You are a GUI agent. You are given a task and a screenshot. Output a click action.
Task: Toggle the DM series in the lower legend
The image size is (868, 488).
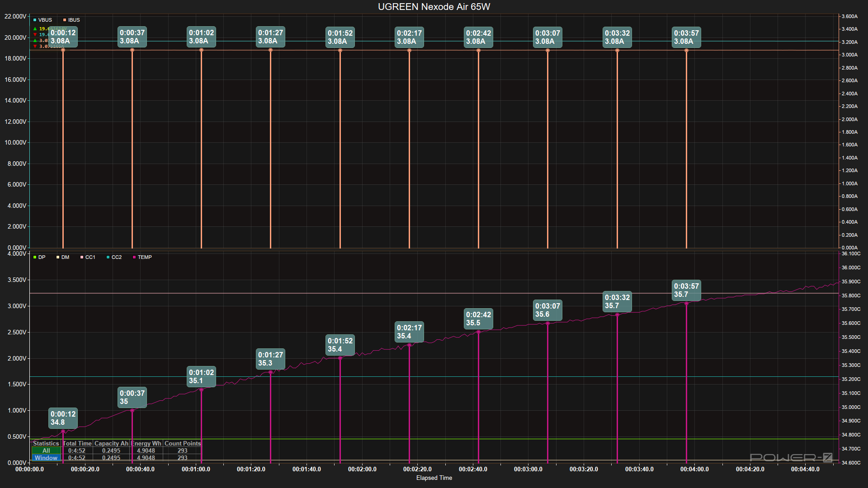pyautogui.click(x=63, y=257)
